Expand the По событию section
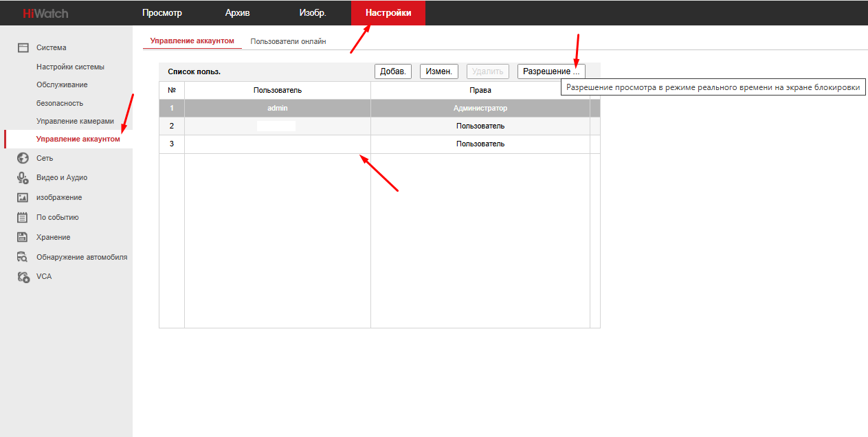Image resolution: width=868 pixels, height=437 pixels. [58, 217]
